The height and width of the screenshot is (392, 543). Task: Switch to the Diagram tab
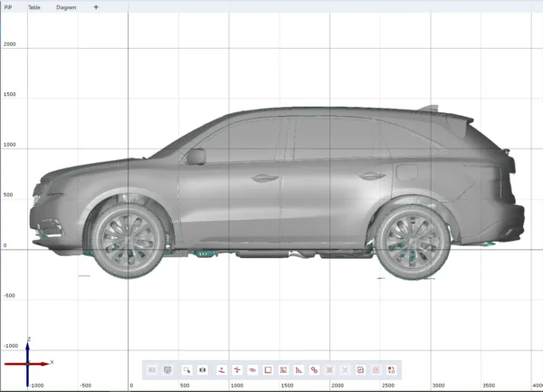pyautogui.click(x=66, y=7)
